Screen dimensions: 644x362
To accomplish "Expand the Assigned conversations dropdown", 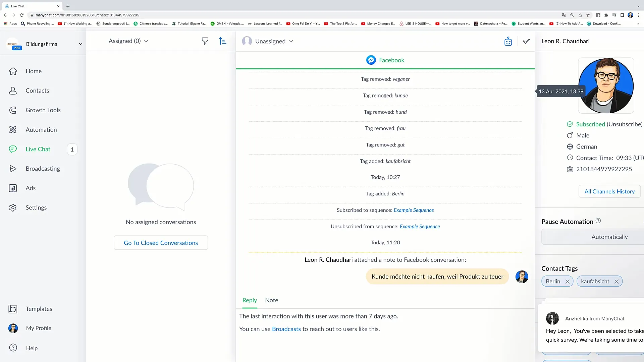I will [x=128, y=41].
